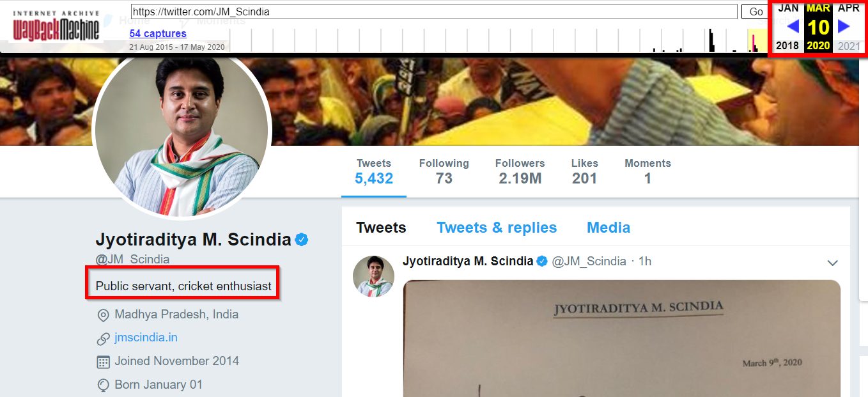Go to next capture with blue right arrow
This screenshot has width=868, height=397.
pos(844,26)
